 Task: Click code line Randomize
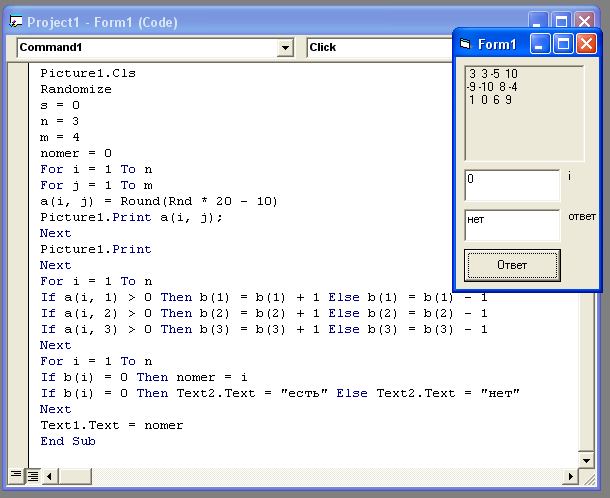pyautogui.click(x=76, y=89)
